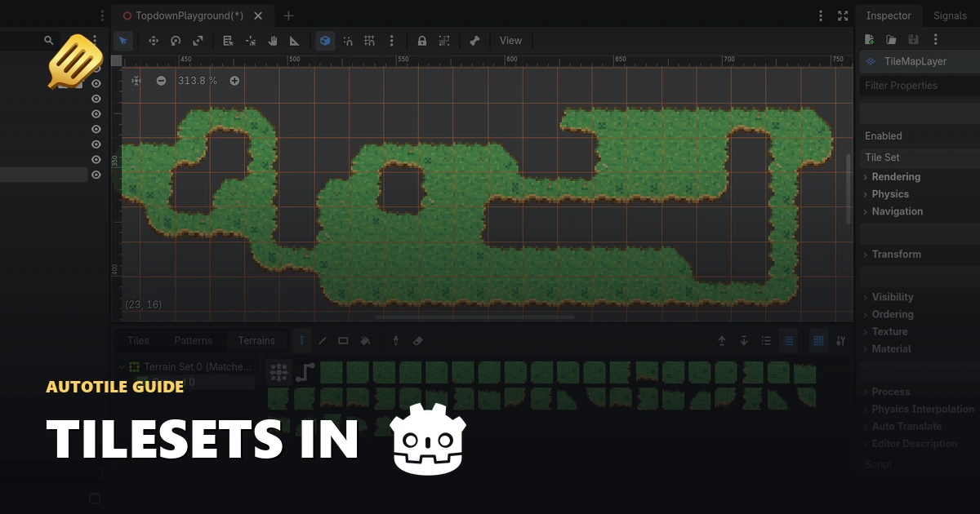Viewport: 980px width, 514px height.
Task: Add a new scene tab with plus
Action: 288,16
